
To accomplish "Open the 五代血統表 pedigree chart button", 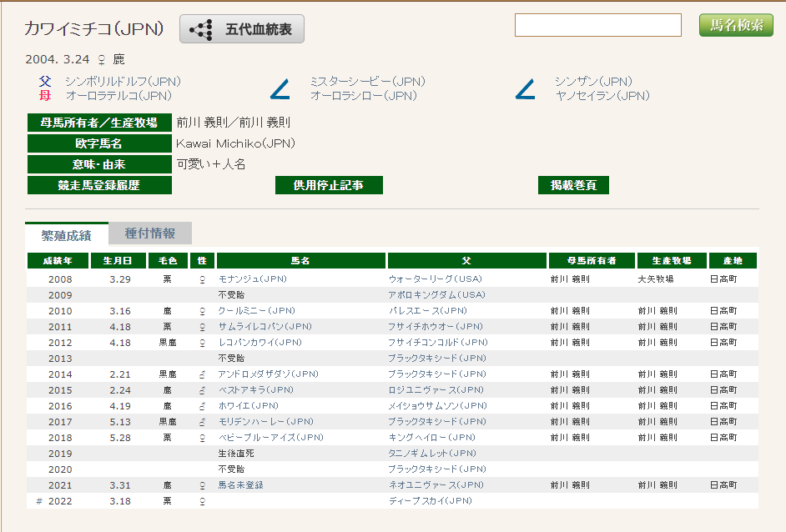I will 242,29.
